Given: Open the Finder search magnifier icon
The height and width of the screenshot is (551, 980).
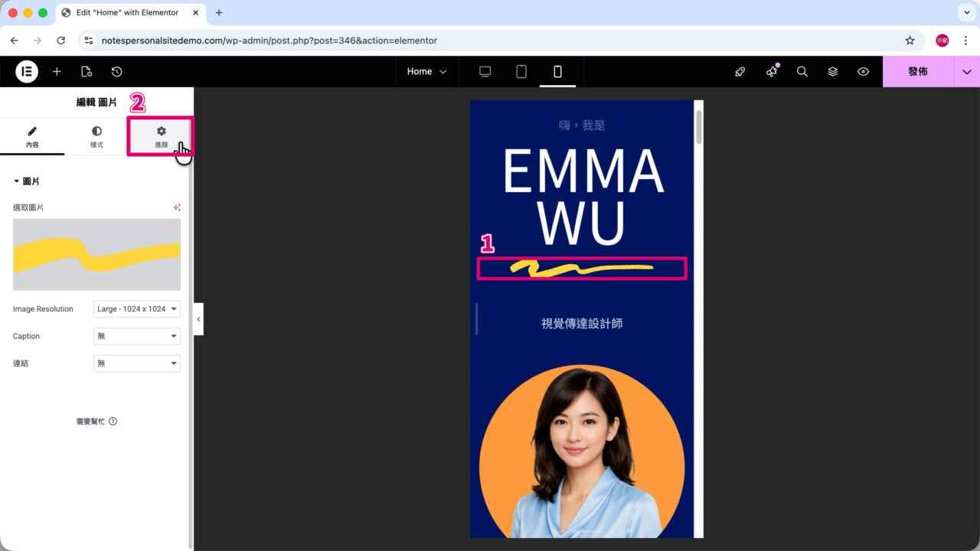Looking at the screenshot, I should click(x=802, y=71).
